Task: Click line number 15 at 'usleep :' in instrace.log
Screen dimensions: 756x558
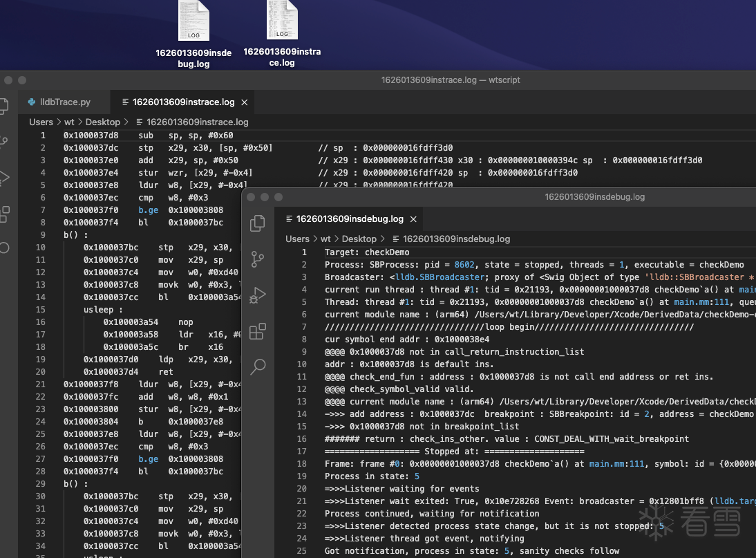Action: coord(41,310)
